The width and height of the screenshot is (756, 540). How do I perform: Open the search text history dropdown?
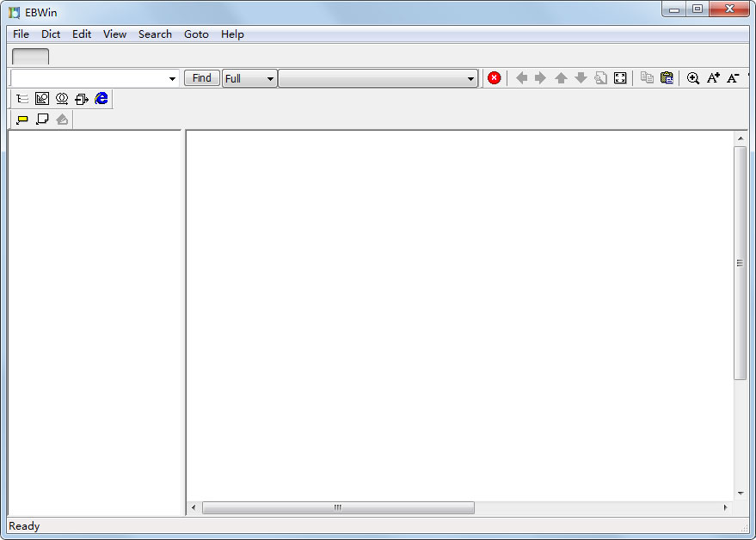click(x=171, y=77)
